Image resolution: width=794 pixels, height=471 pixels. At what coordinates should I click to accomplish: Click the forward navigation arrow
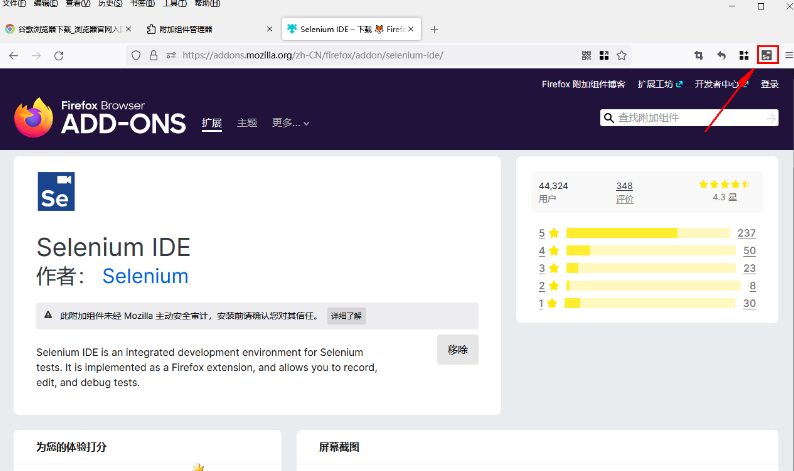(x=36, y=56)
